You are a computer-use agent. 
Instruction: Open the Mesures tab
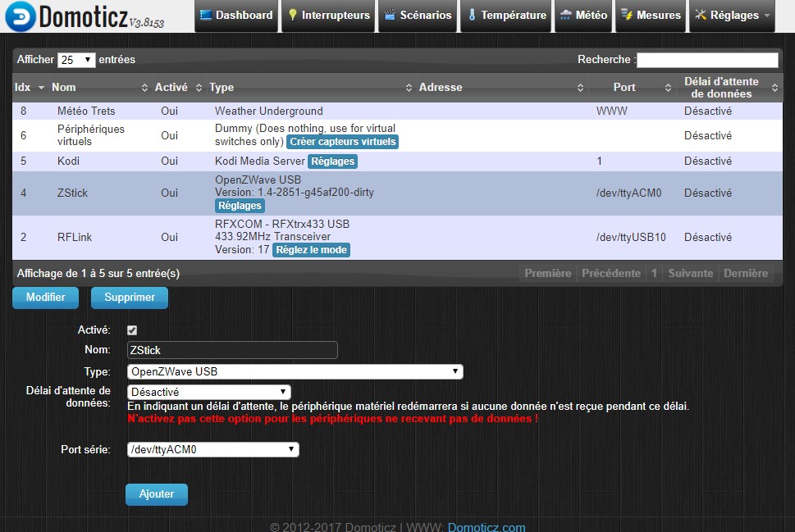651,16
